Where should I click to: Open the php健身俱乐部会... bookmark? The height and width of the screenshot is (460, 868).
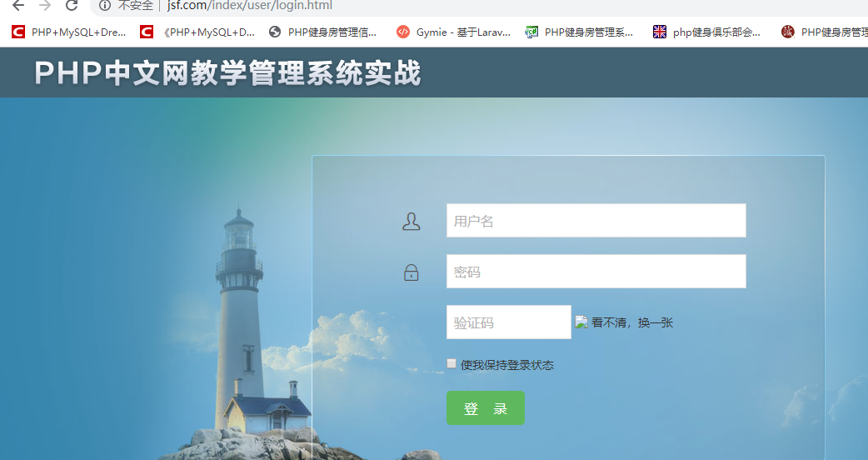pyautogui.click(x=707, y=32)
